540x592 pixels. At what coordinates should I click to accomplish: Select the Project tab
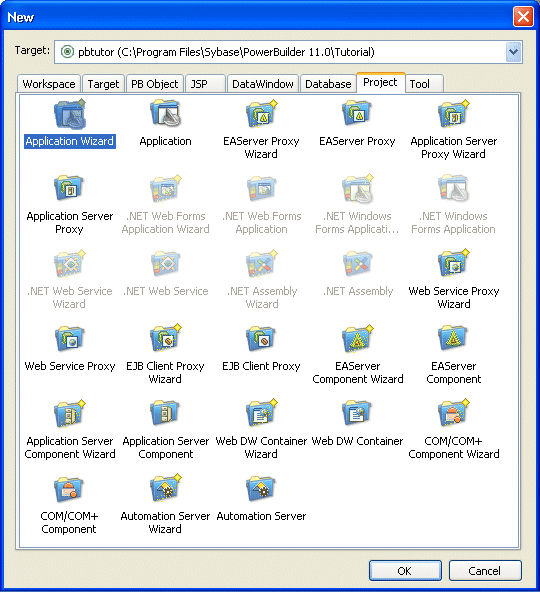pos(380,82)
